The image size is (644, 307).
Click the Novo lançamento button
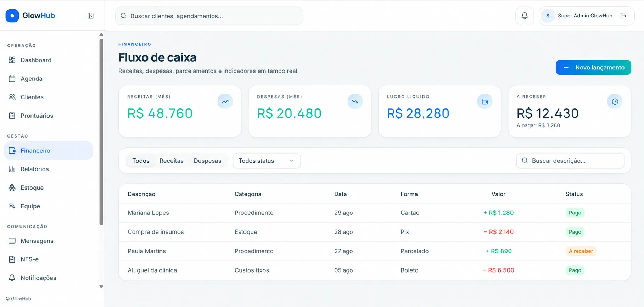(x=593, y=67)
